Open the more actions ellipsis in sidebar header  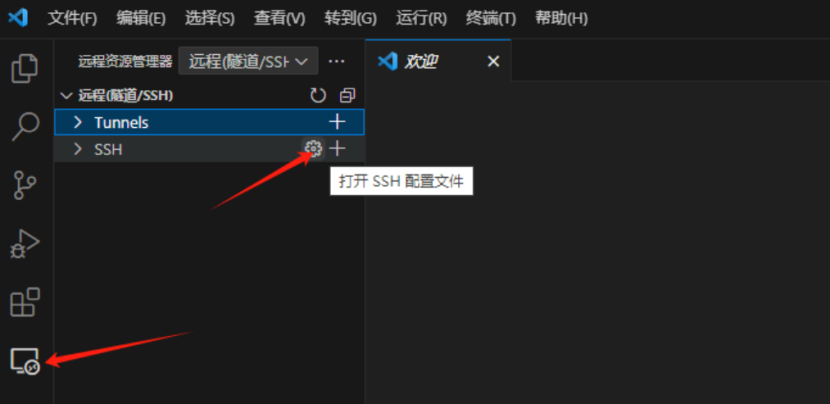click(337, 61)
